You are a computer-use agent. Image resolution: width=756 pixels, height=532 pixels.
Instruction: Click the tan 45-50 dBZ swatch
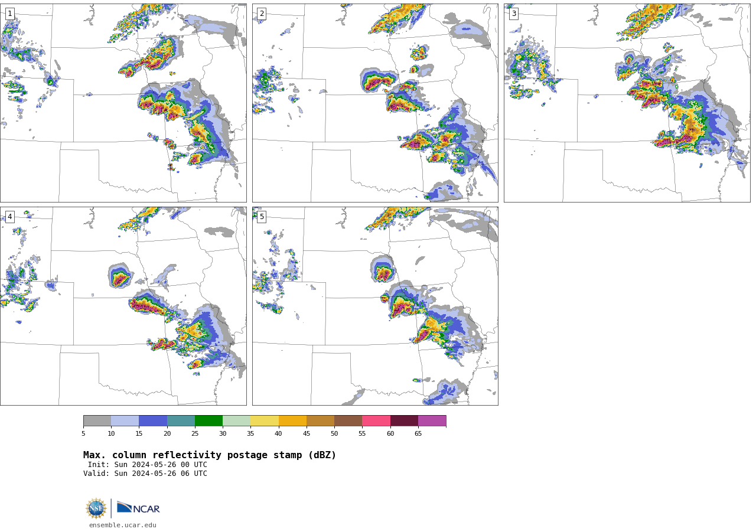tap(320, 420)
